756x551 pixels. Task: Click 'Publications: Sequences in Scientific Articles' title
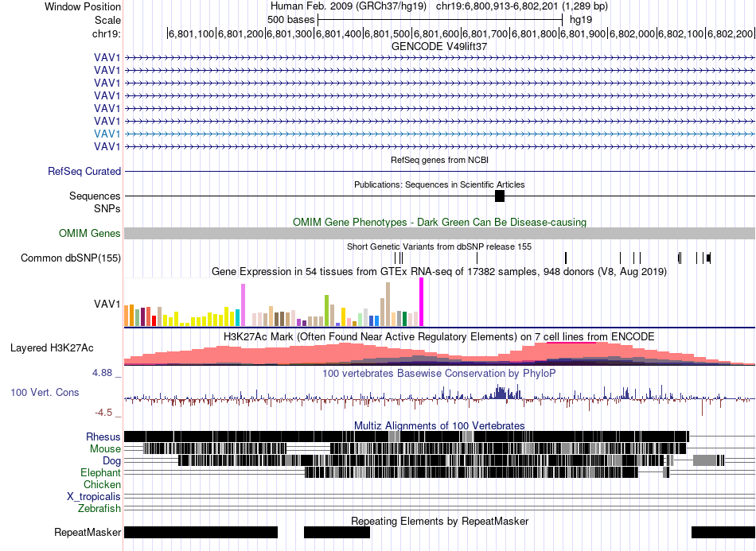tap(439, 184)
